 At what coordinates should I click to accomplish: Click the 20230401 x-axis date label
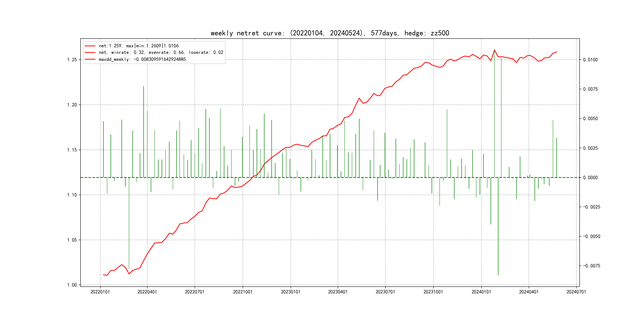coord(338,292)
